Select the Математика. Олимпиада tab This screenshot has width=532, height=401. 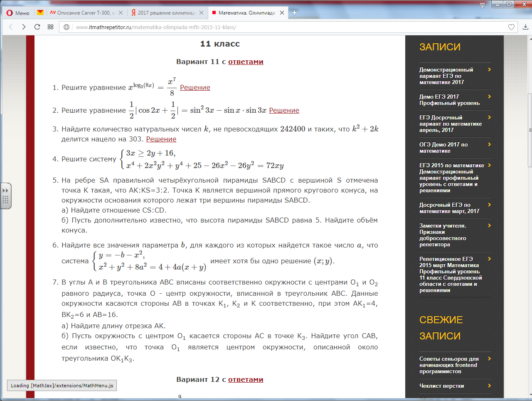246,13
